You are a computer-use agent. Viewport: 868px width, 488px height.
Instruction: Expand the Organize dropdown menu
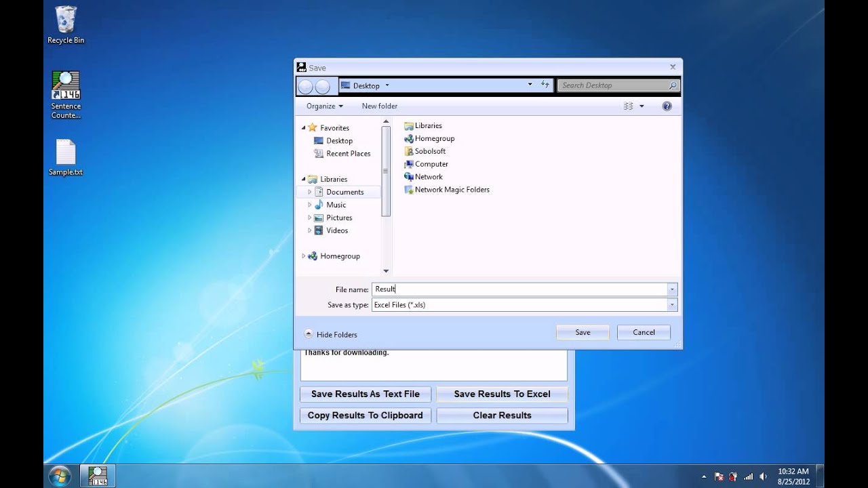tap(323, 106)
